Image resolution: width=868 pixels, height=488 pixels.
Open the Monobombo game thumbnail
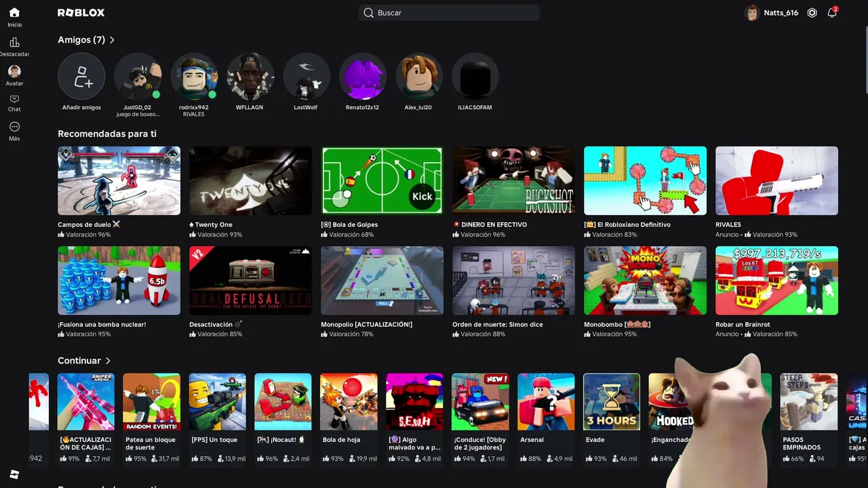[646, 281]
